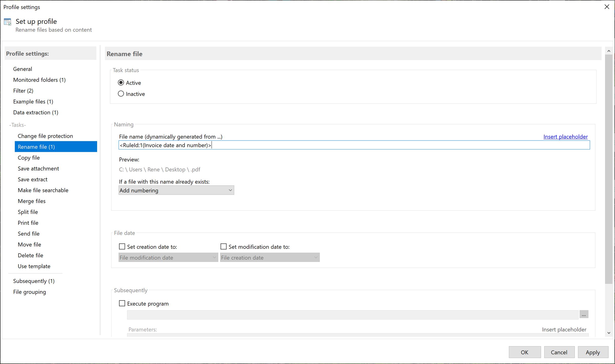Set task status to Inactive

point(121,93)
